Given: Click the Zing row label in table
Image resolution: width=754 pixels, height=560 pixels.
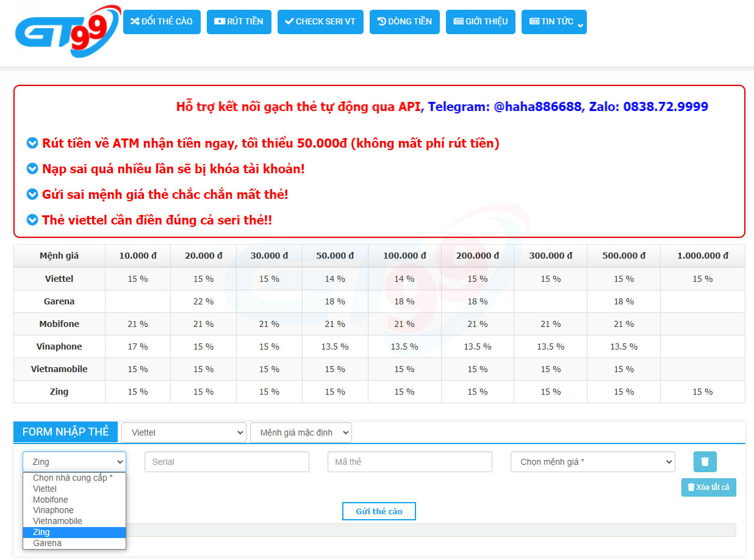Looking at the screenshot, I should 59,392.
